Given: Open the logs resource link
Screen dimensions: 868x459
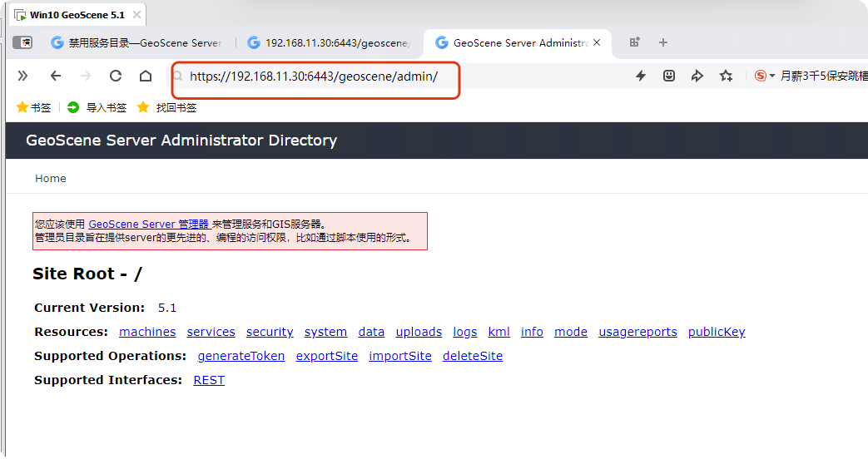Looking at the screenshot, I should (465, 332).
